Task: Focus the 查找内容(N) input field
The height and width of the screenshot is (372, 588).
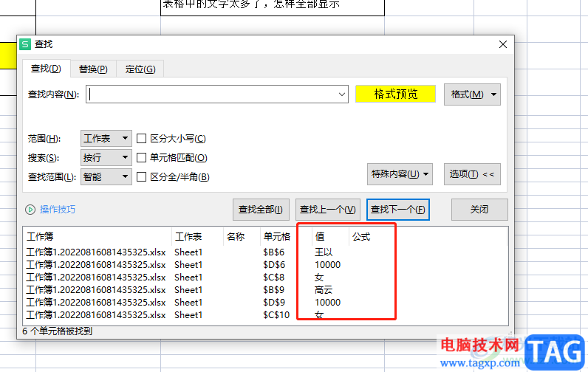Action: 216,94
